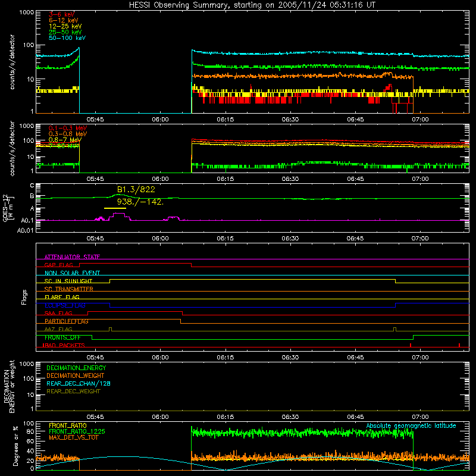This screenshot has width=476, height=476.
Task: Click the yellow flare duration bar in GOES panel
Action: [115, 208]
